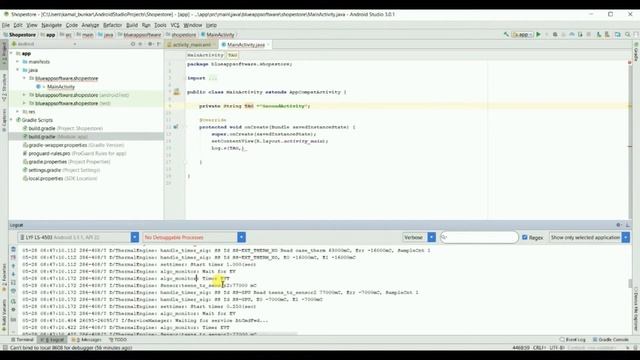The width and height of the screenshot is (640, 360).
Task: Click the override gutter icon beside onCreate
Action: point(176,127)
